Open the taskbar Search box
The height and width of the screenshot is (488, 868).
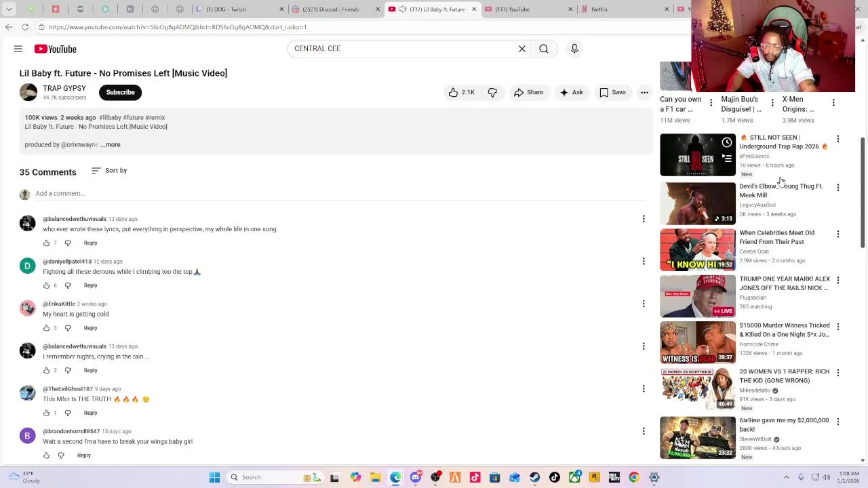tap(275, 477)
